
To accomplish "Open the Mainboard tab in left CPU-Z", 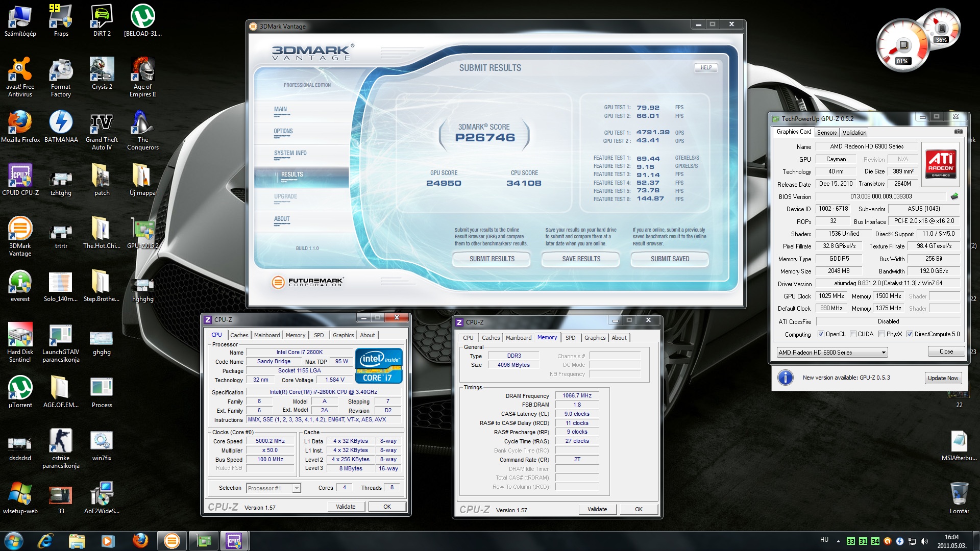I will [x=266, y=335].
